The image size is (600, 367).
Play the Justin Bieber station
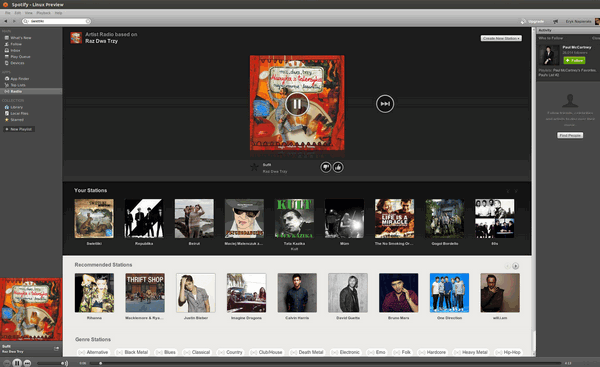tap(196, 293)
